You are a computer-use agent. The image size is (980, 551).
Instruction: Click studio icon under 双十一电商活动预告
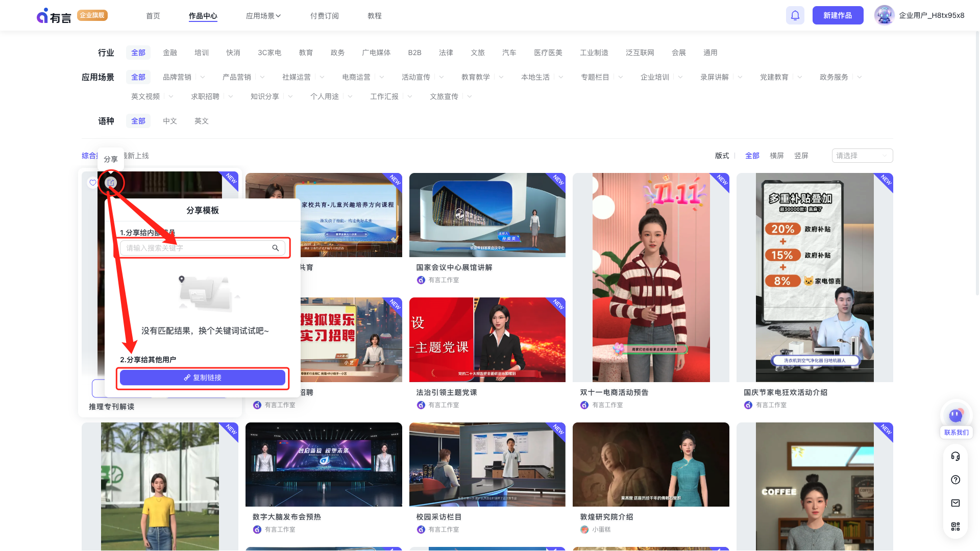(x=584, y=405)
